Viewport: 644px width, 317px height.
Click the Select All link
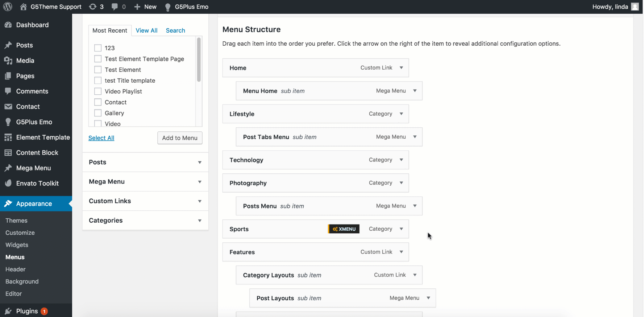[101, 138]
